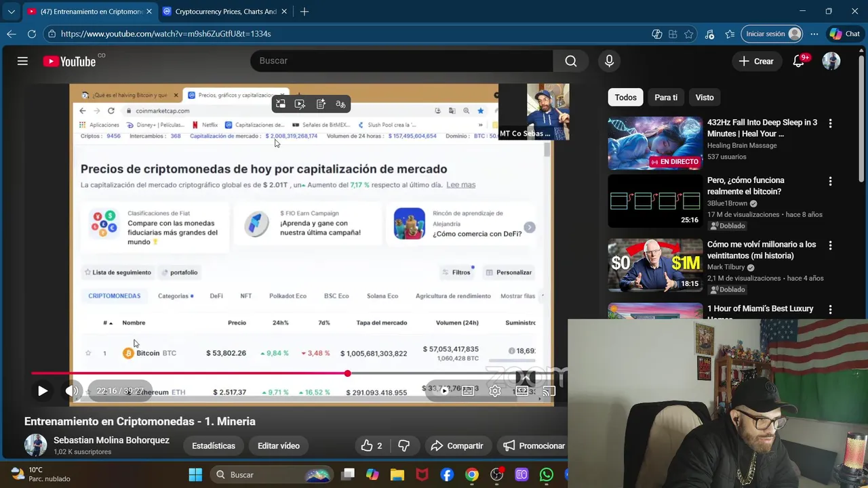Open the Crear menu
The width and height of the screenshot is (868, 488).
[x=756, y=61]
